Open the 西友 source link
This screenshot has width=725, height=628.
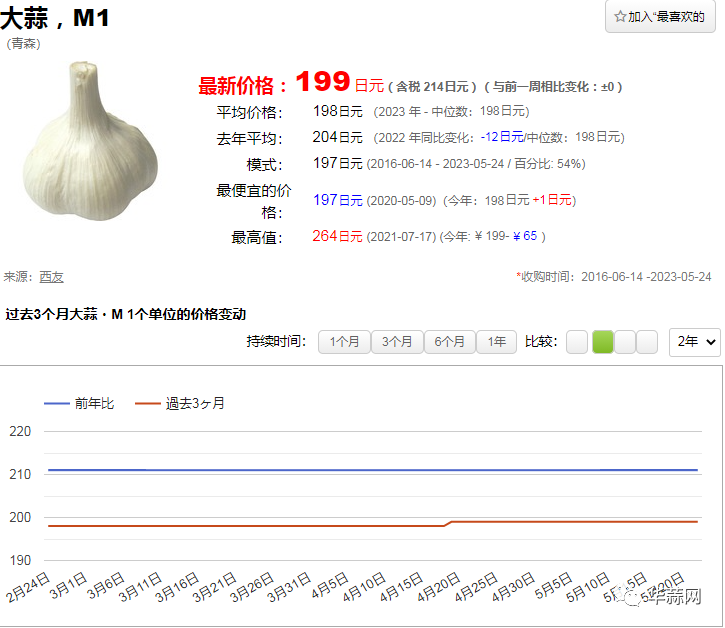click(x=51, y=277)
